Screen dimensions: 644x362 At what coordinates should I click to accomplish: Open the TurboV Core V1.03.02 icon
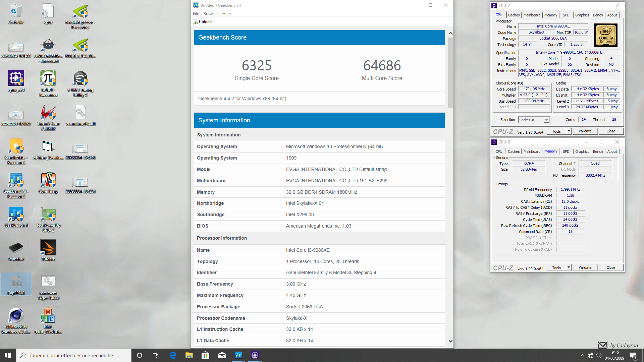48,118
